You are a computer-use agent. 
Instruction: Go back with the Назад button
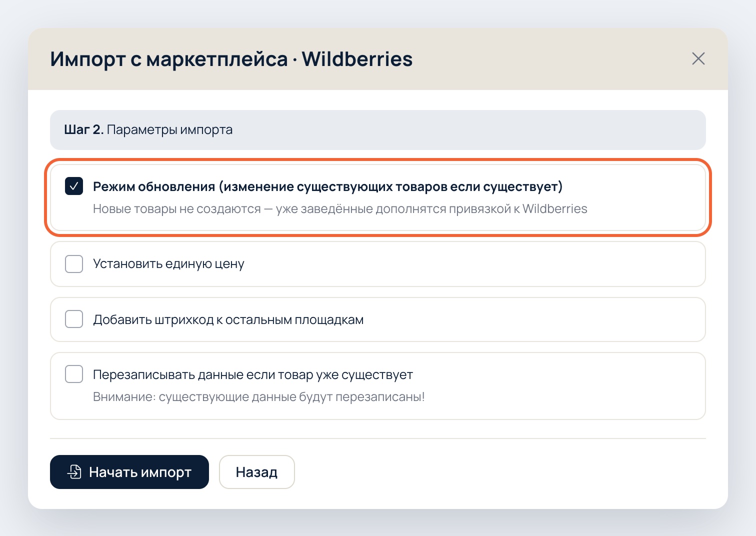(x=257, y=472)
